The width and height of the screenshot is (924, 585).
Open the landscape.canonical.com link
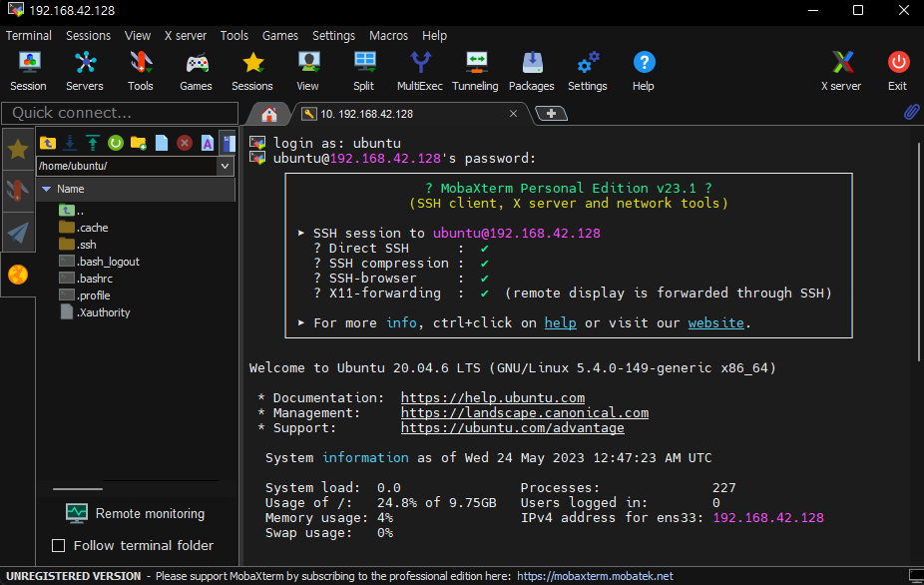click(525, 413)
